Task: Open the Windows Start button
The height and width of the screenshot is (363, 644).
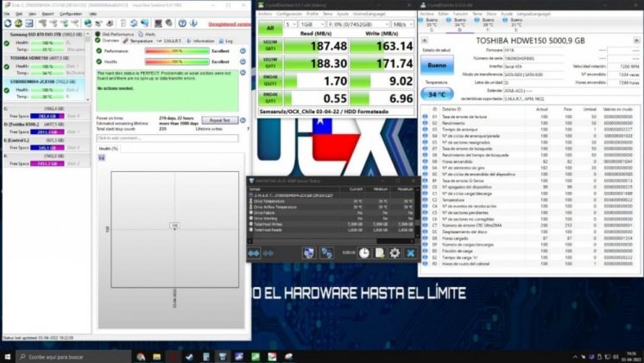Action: [x=8, y=356]
